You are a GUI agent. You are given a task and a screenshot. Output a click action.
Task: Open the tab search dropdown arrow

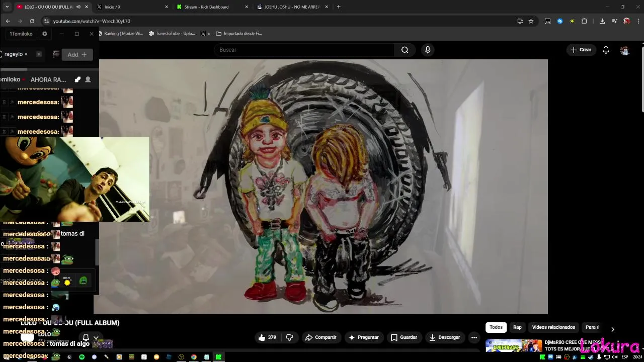pyautogui.click(x=7, y=7)
